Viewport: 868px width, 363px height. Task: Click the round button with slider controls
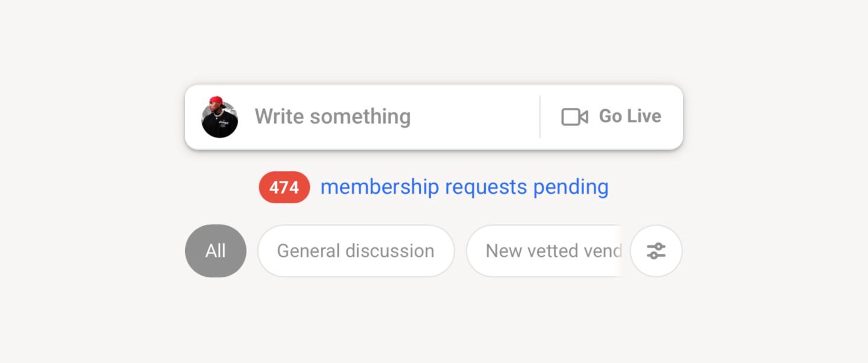[656, 251]
